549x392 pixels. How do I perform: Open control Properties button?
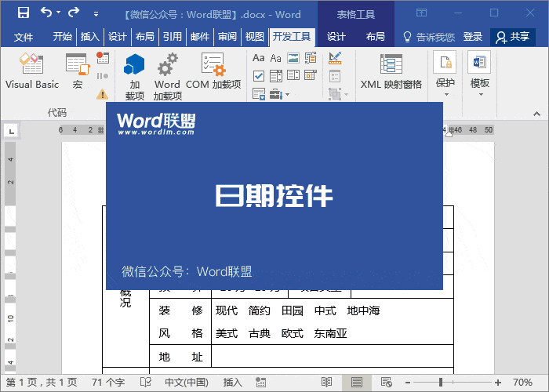pyautogui.click(x=335, y=76)
